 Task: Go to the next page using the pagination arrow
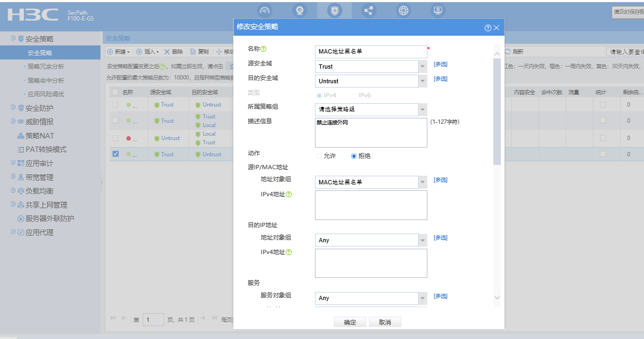click(x=203, y=318)
